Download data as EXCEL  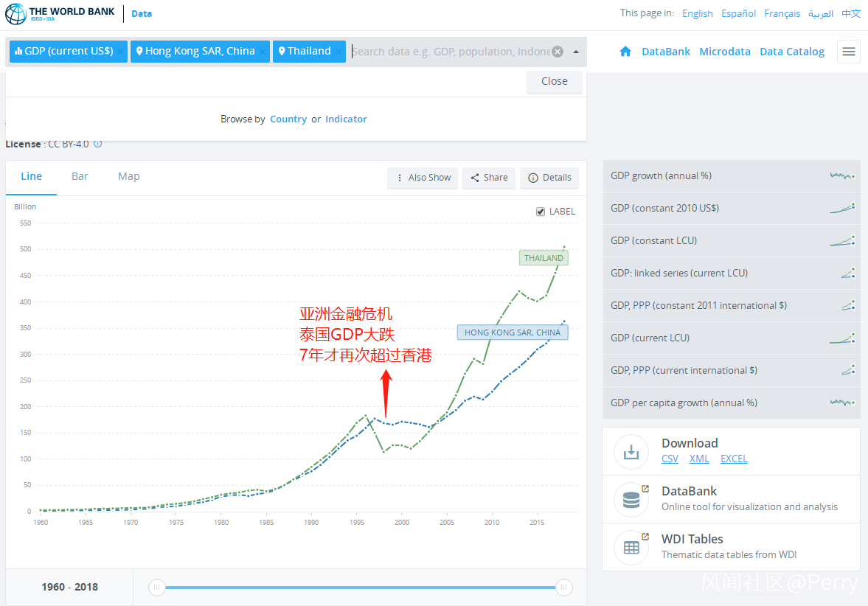tap(734, 459)
